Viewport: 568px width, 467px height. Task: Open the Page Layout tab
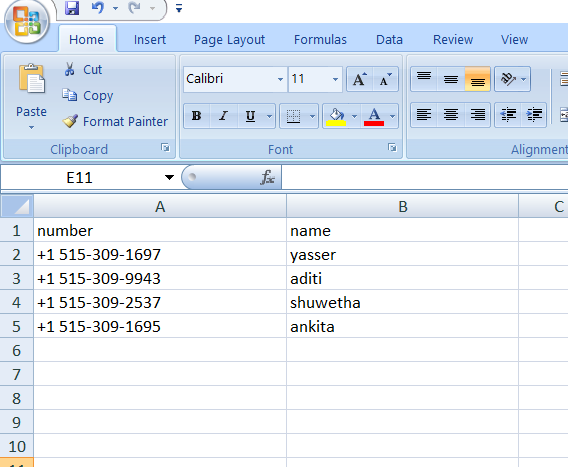229,39
